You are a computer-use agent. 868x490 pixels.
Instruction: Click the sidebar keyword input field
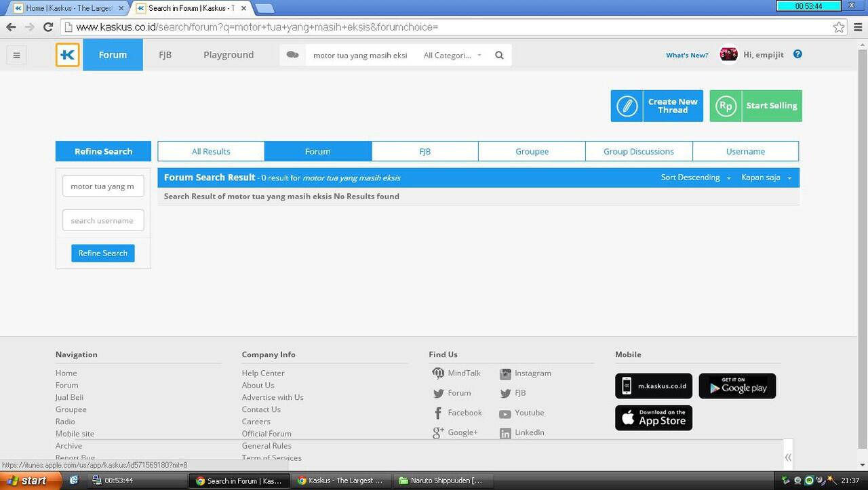click(103, 186)
